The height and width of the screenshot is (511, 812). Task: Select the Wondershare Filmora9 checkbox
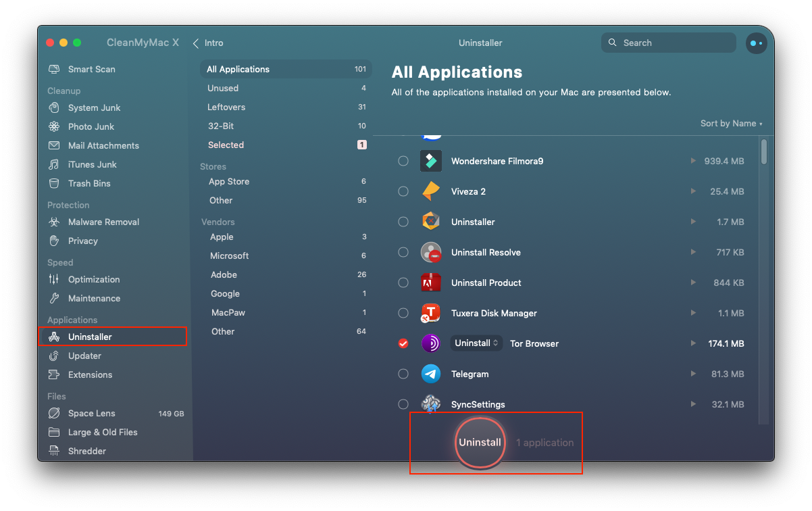403,161
